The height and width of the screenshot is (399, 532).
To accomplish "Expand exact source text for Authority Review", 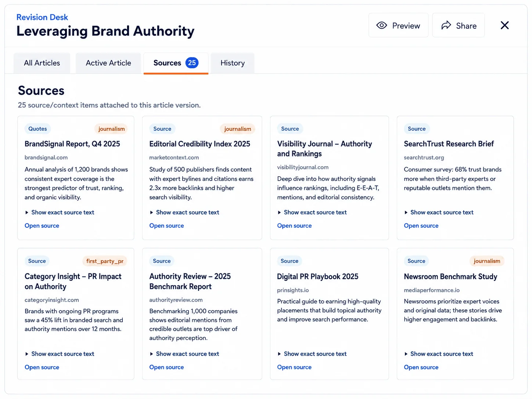I will [184, 354].
